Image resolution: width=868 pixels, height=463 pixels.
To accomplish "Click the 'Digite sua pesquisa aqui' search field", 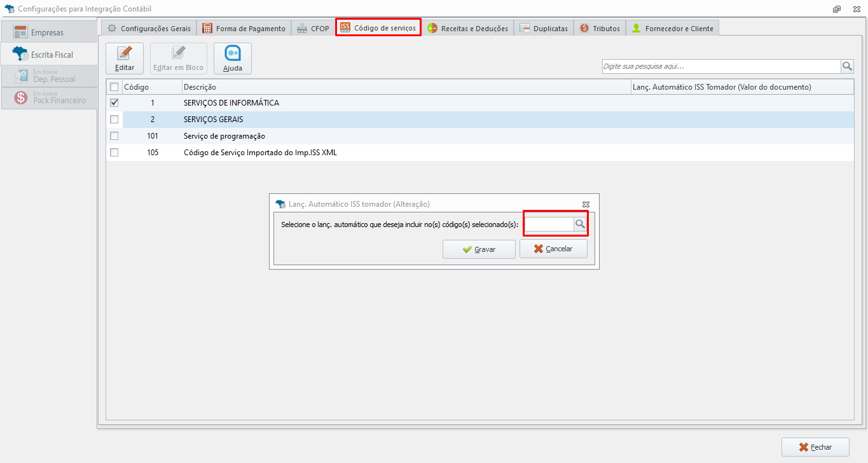I will pos(721,66).
